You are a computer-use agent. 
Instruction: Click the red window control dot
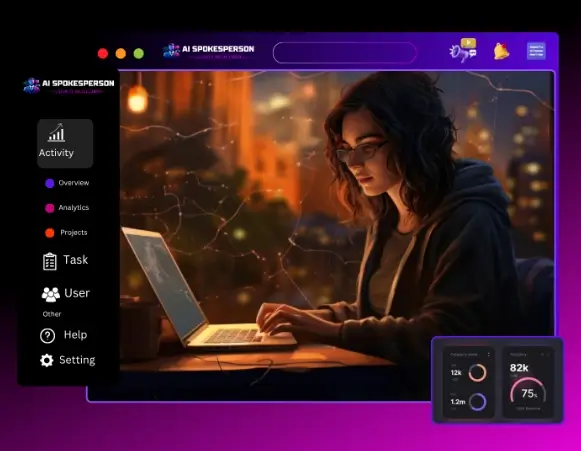click(x=103, y=53)
